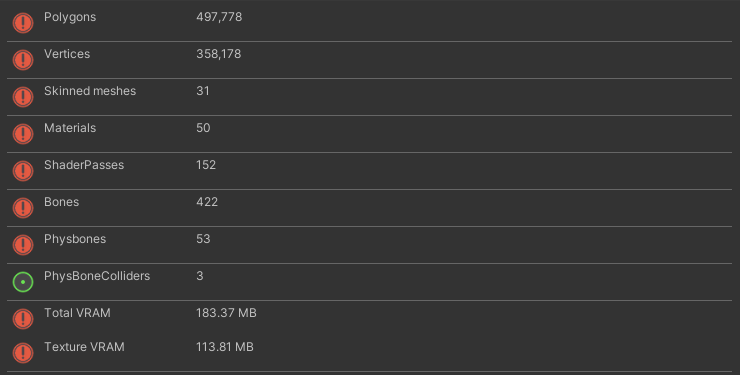
Task: Select the Bones value 422
Action: [x=207, y=202]
